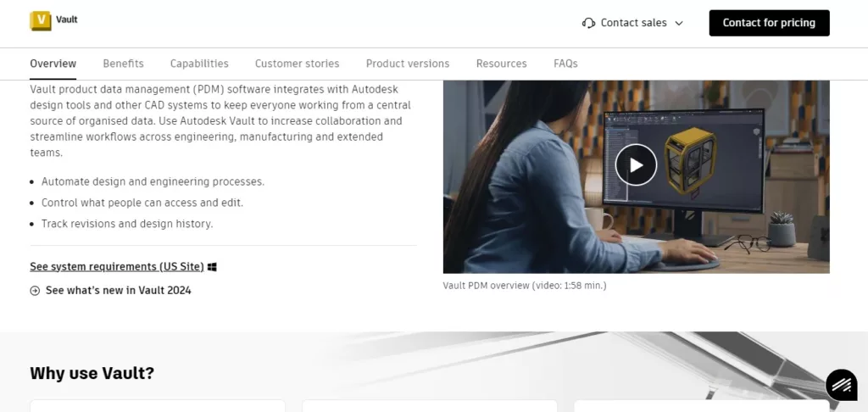Select the Overview tab
This screenshot has width=868, height=412.
click(x=53, y=64)
